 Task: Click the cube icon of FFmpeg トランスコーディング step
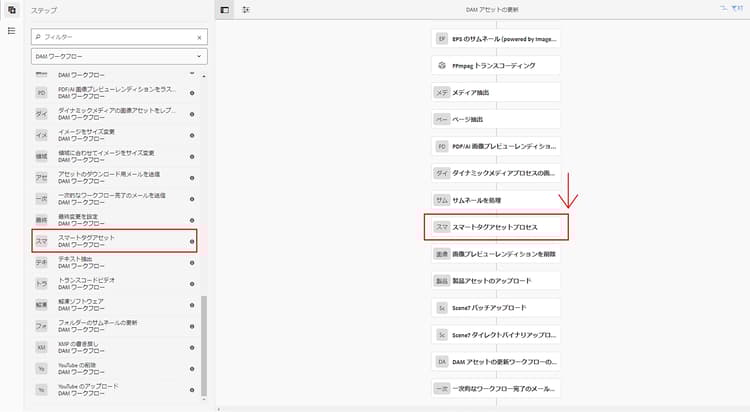(442, 66)
